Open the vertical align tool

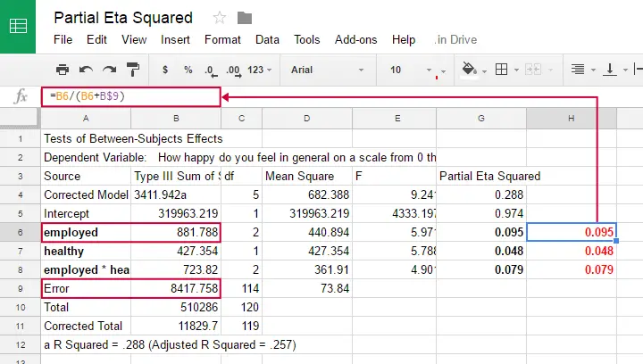pos(610,70)
